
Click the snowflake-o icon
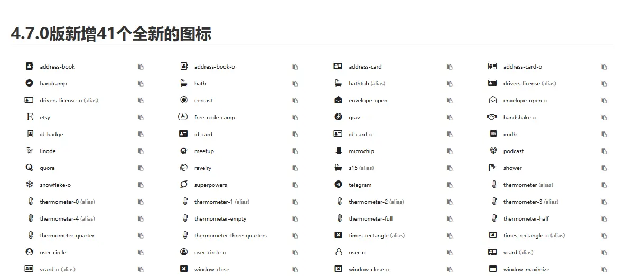coord(30,185)
